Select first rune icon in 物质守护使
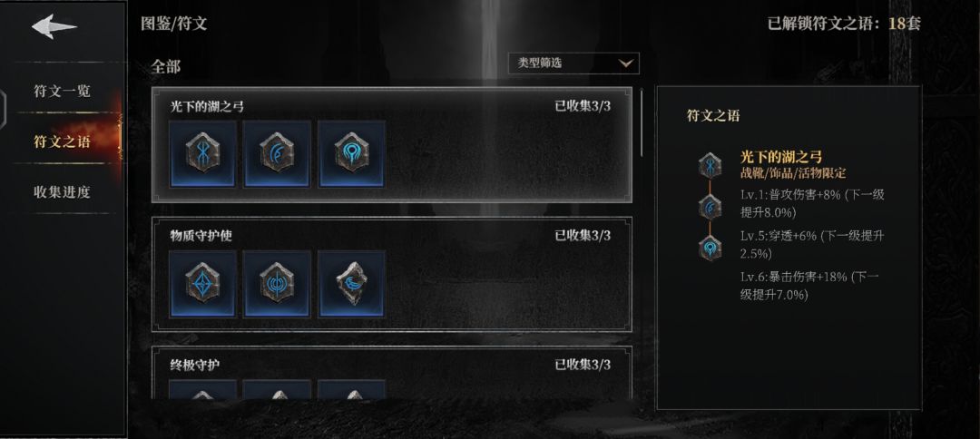 [x=203, y=284]
